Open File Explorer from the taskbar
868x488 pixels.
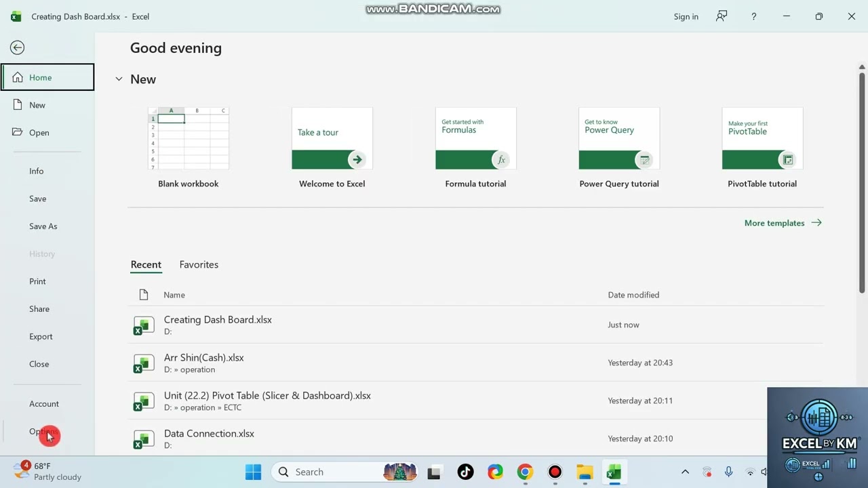[x=585, y=472]
